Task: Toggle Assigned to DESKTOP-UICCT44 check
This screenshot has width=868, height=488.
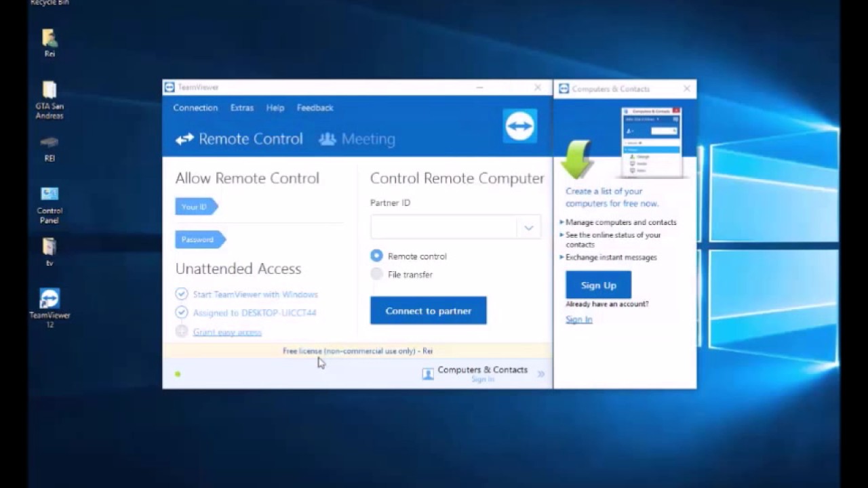Action: 181,312
